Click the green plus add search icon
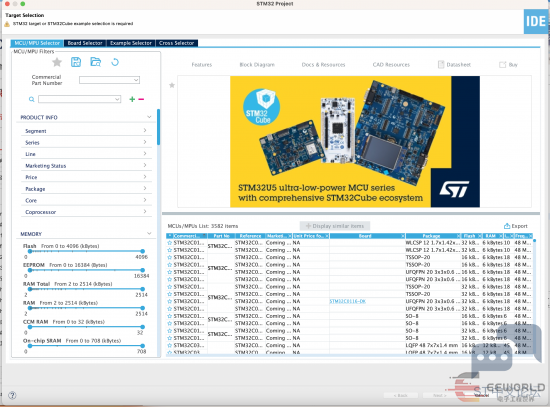This screenshot has height=407, width=550. (x=132, y=99)
